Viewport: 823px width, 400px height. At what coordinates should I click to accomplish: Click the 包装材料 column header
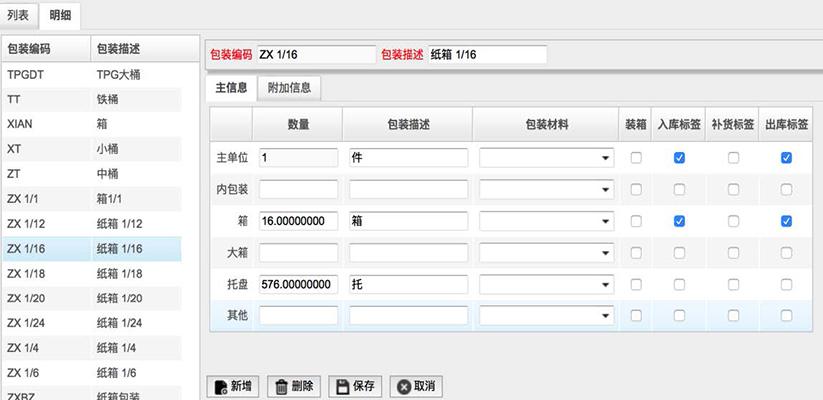coord(546,124)
